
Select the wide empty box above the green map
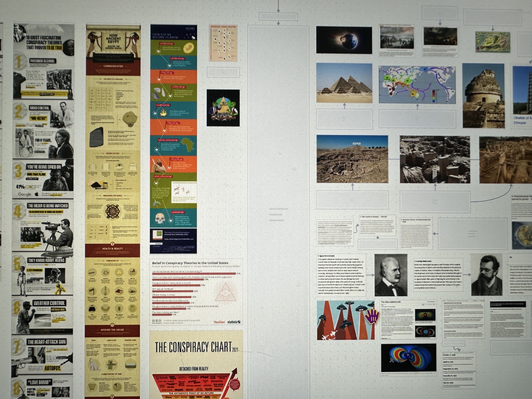492,17
